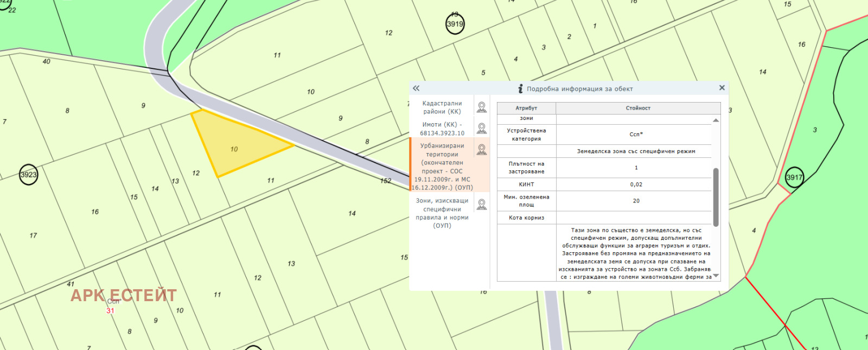Screen dimensions: 868x350
Task: Click the circled 3923 district label
Action: (x=28, y=174)
